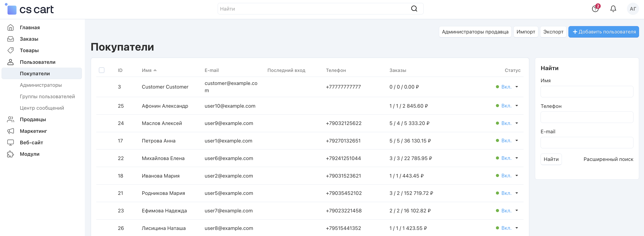Expand status dropdown for Customer Customer

click(x=517, y=87)
